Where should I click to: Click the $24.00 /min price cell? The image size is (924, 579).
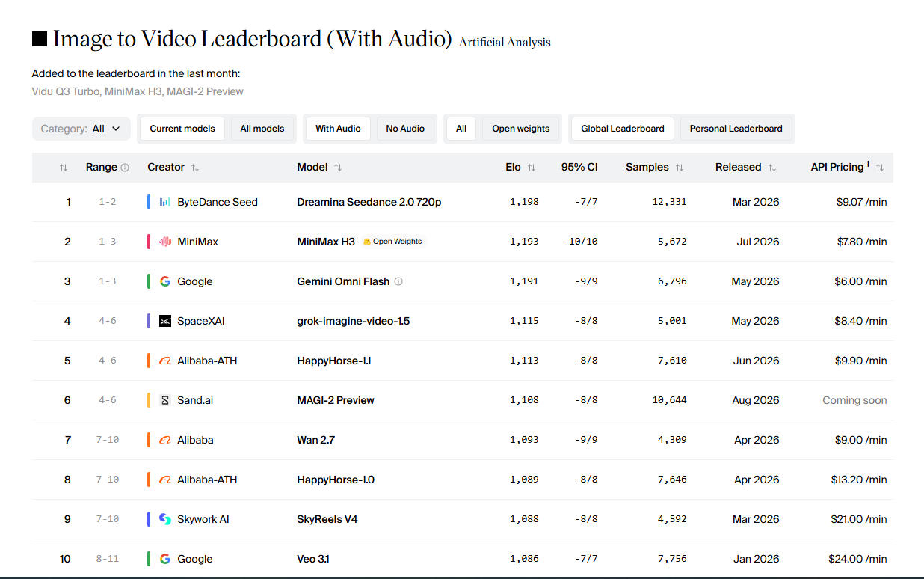click(x=857, y=559)
